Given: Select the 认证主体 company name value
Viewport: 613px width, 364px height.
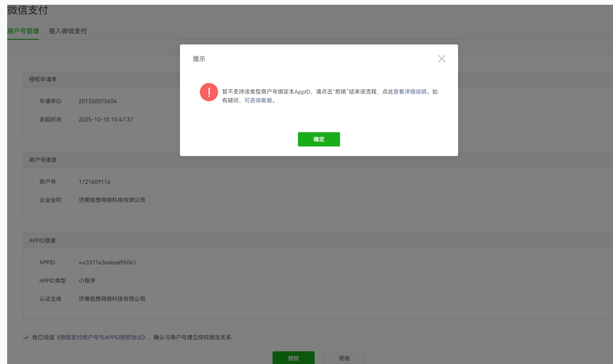Looking at the screenshot, I should click(112, 299).
